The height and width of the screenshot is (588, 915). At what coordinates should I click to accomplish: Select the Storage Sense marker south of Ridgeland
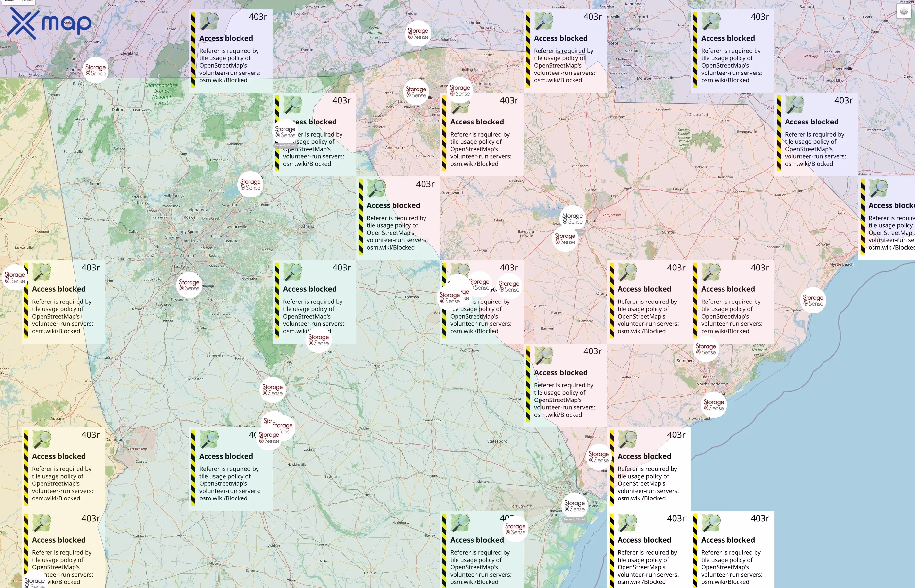pyautogui.click(x=598, y=457)
